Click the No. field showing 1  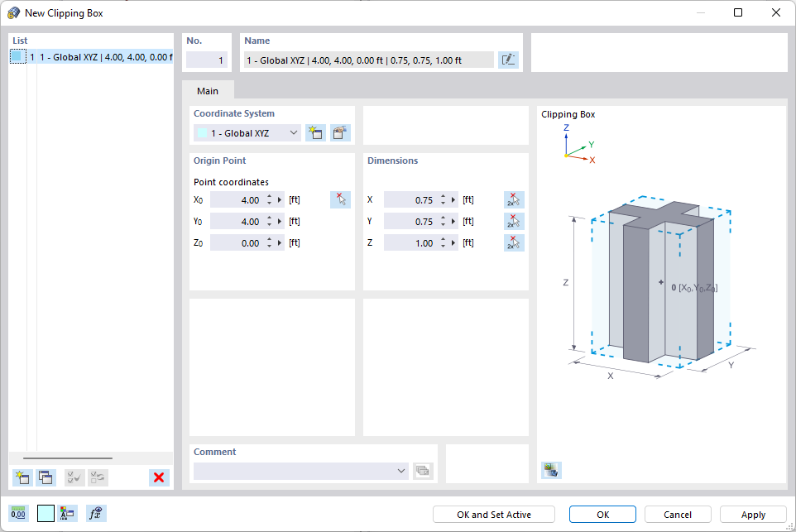[207, 60]
